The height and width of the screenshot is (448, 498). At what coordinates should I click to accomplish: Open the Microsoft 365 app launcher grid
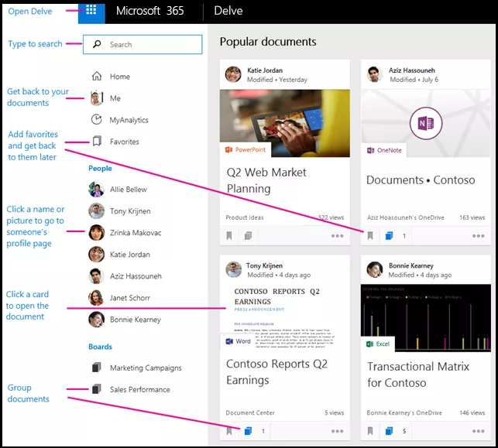[91, 11]
